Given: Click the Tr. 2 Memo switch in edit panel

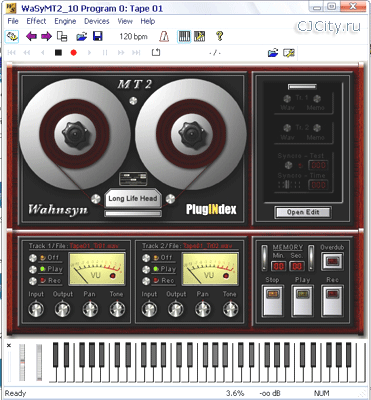Looking at the screenshot, I should (x=317, y=128).
